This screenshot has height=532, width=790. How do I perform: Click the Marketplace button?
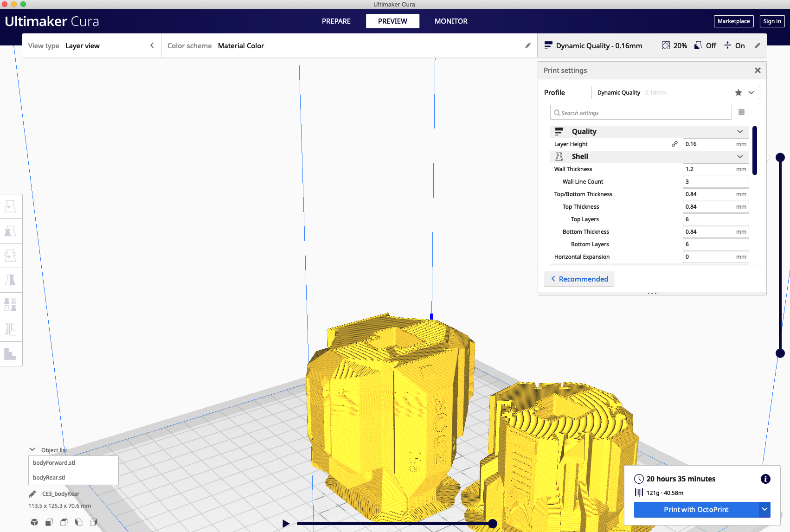tap(733, 21)
